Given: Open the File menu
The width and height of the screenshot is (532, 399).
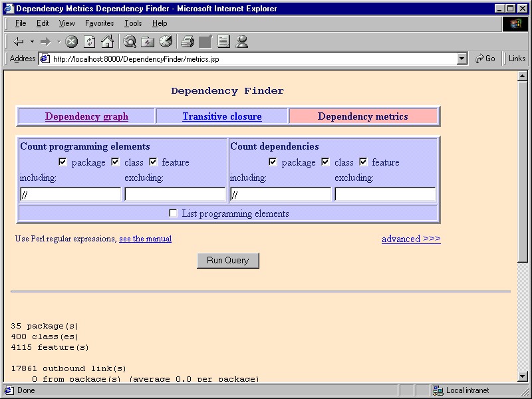Looking at the screenshot, I should click(x=21, y=23).
